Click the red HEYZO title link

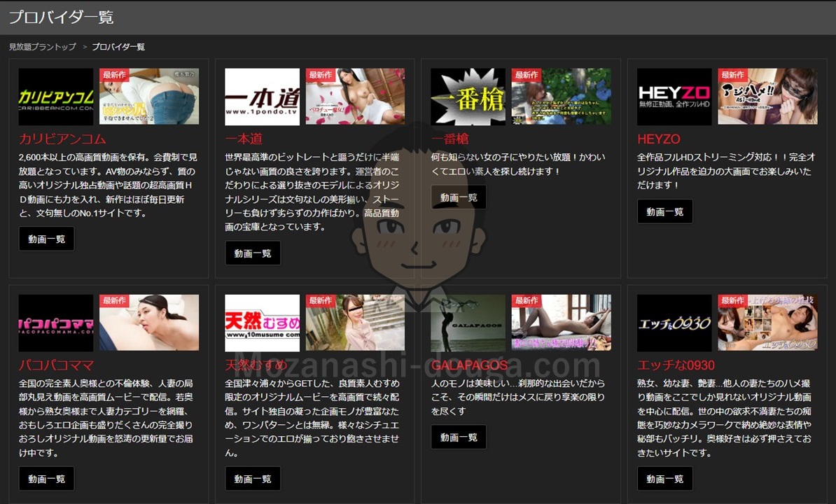coord(658,139)
